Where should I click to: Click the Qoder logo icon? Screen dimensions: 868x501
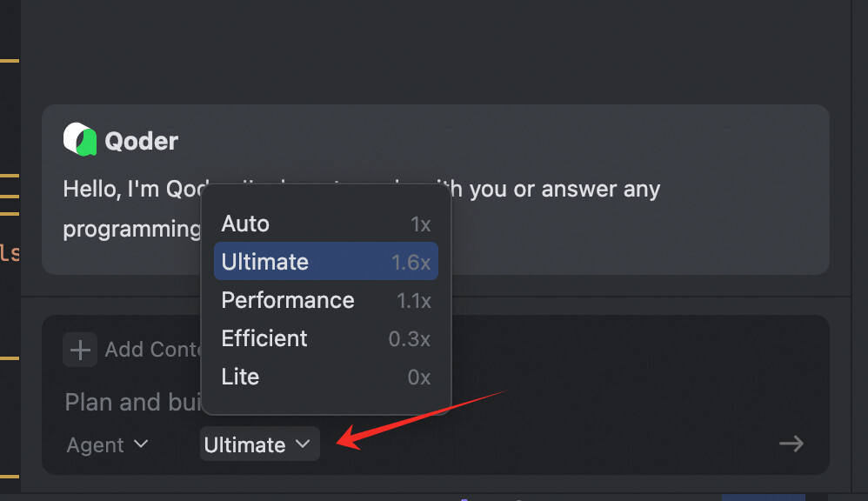[x=80, y=140]
